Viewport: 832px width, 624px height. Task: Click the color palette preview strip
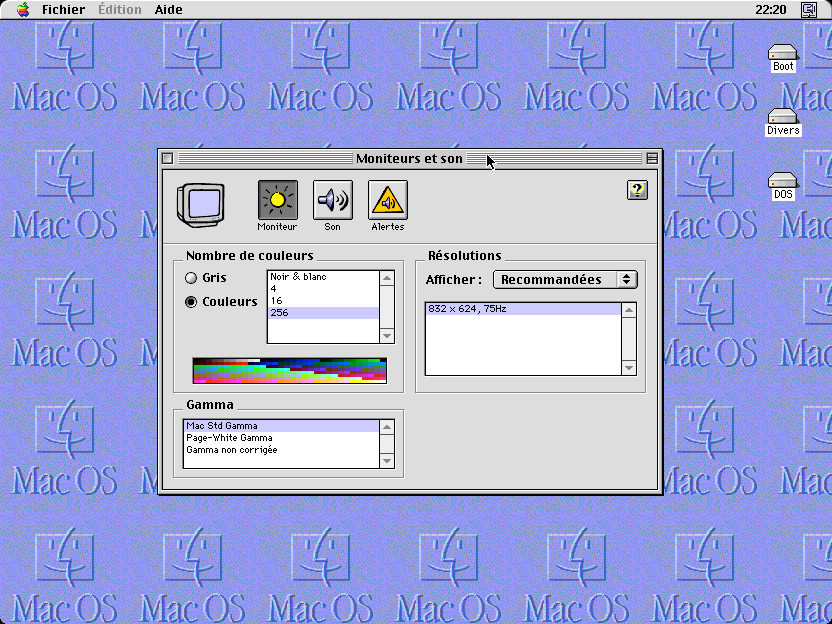coord(290,370)
